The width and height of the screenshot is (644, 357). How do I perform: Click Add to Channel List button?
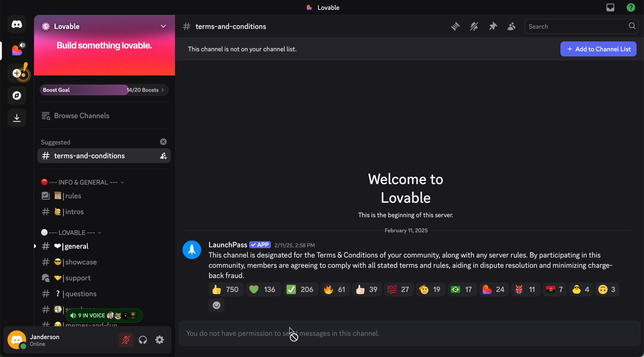598,49
